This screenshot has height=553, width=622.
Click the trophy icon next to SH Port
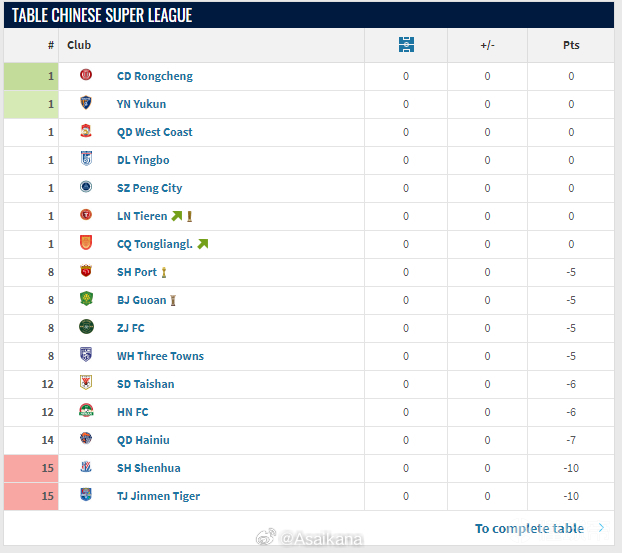click(x=164, y=272)
